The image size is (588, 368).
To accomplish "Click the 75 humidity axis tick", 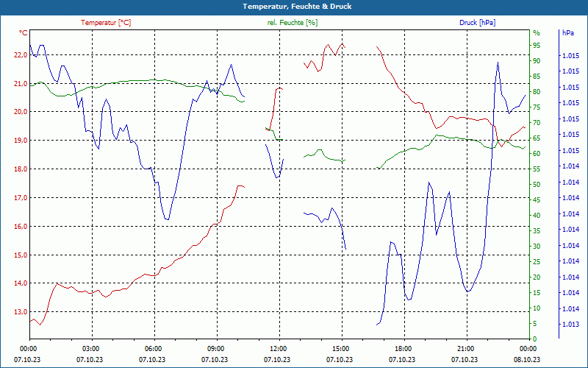I will [537, 107].
